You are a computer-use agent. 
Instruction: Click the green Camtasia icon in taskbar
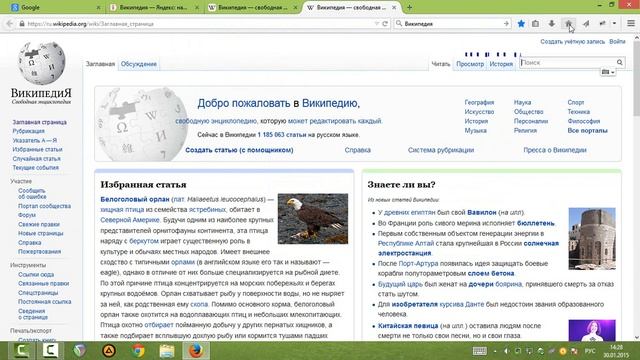click(22, 351)
